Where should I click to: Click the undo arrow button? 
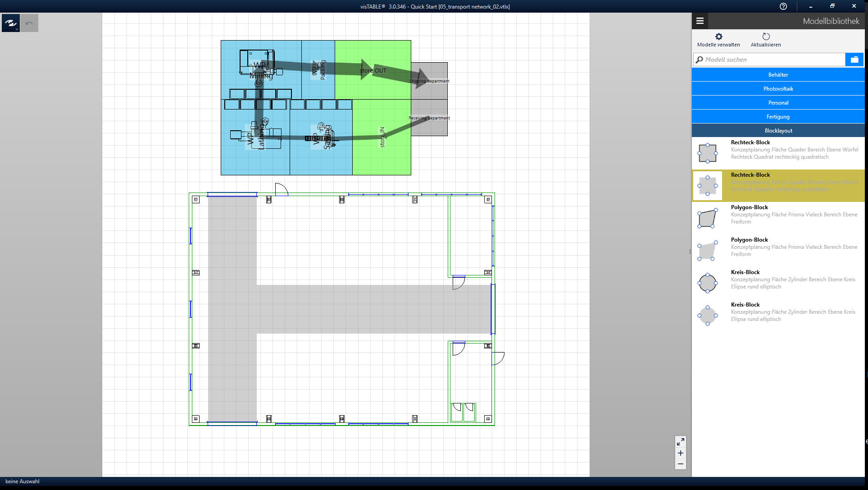[x=29, y=23]
